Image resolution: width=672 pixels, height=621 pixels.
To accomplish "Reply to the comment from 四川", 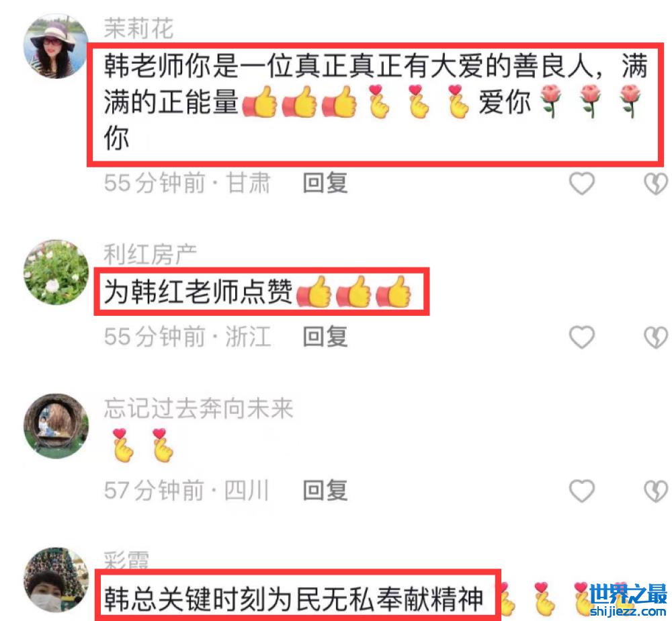I will pos(325,491).
